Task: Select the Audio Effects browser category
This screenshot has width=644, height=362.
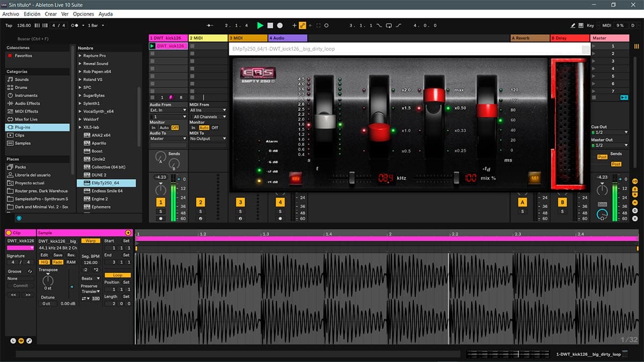Action: (x=24, y=104)
